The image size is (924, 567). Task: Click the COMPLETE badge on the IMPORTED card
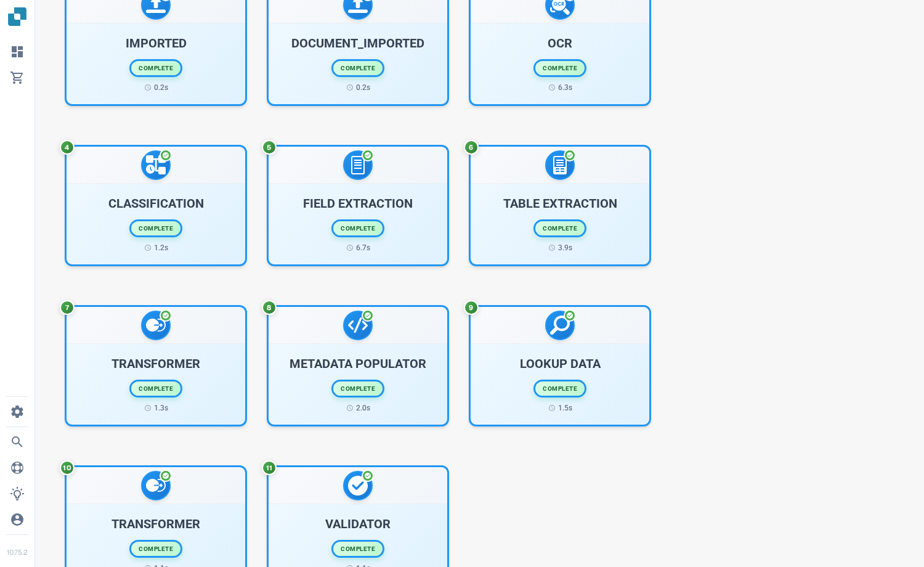click(156, 68)
